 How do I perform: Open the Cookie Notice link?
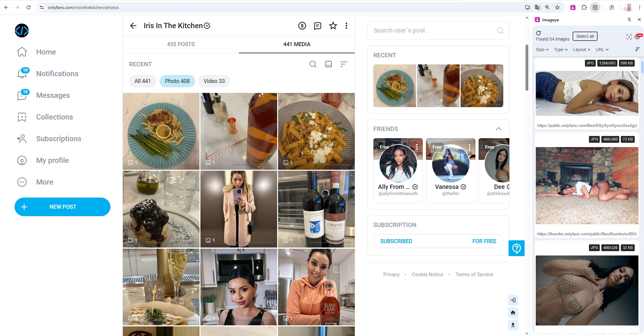click(427, 274)
